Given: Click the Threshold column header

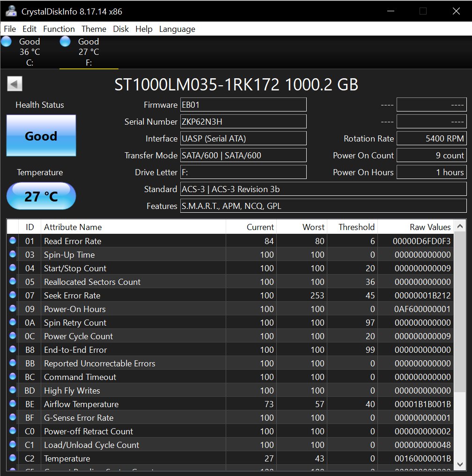Looking at the screenshot, I should [x=353, y=227].
